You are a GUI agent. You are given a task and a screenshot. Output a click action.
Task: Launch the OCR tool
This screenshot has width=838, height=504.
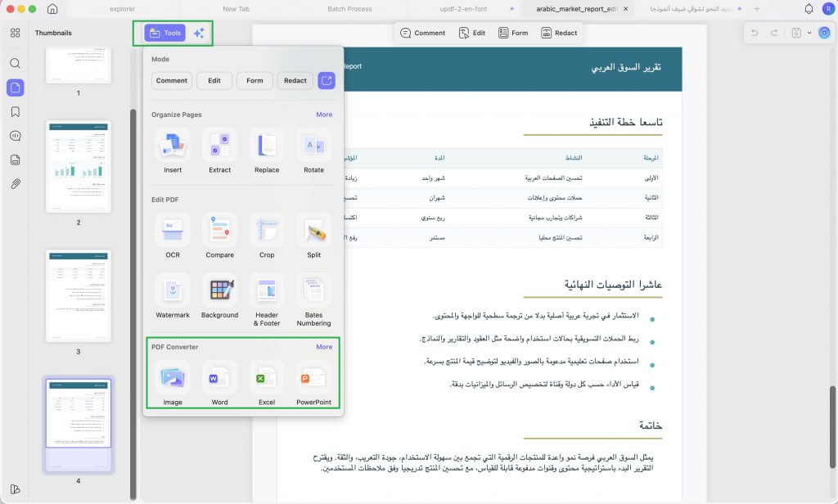pos(173,236)
